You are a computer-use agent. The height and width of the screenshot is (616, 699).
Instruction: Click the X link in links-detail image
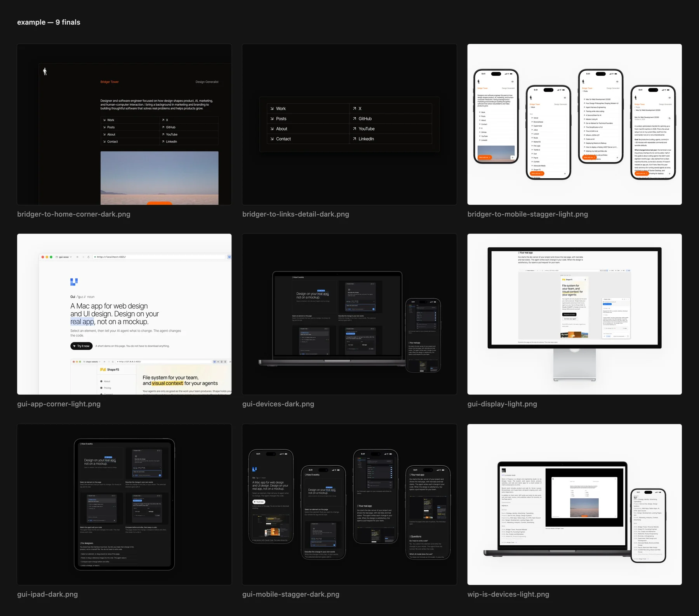391,108
